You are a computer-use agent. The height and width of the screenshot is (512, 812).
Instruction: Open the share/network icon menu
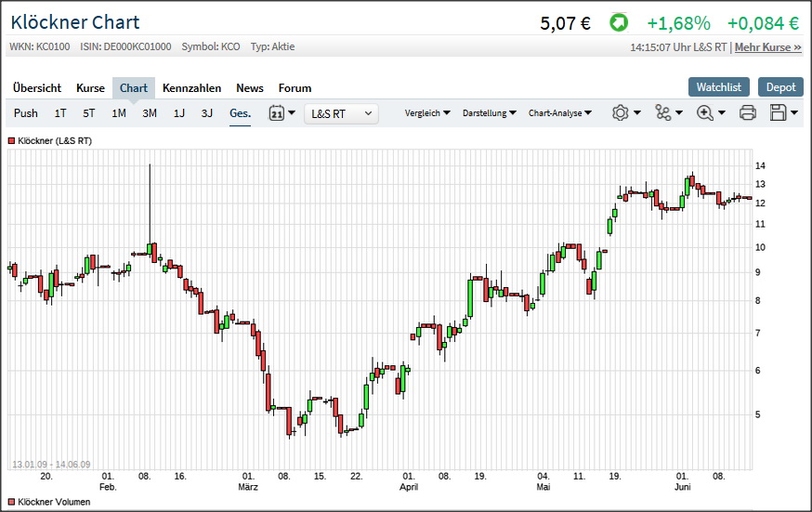tap(662, 112)
